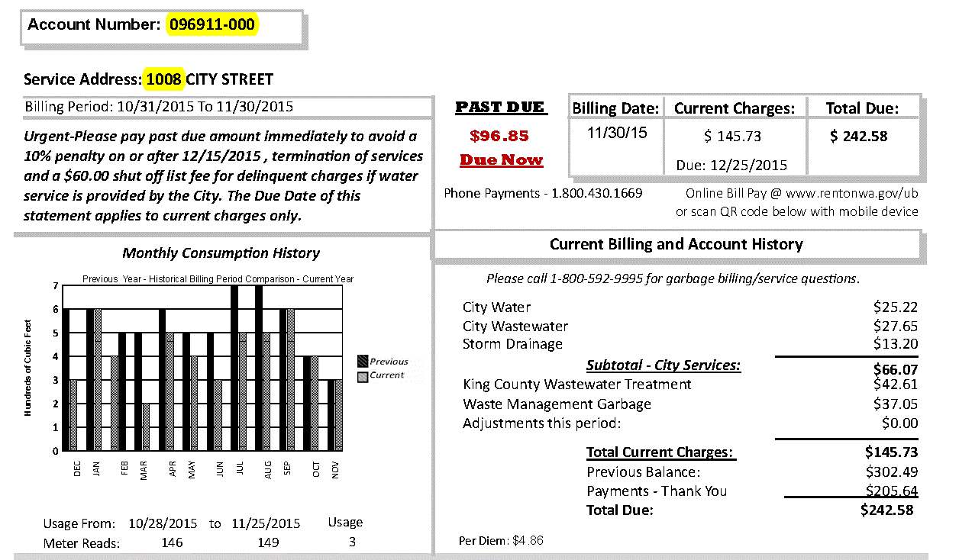
Task: Click the "Current" legend swatch
Action: (363, 376)
